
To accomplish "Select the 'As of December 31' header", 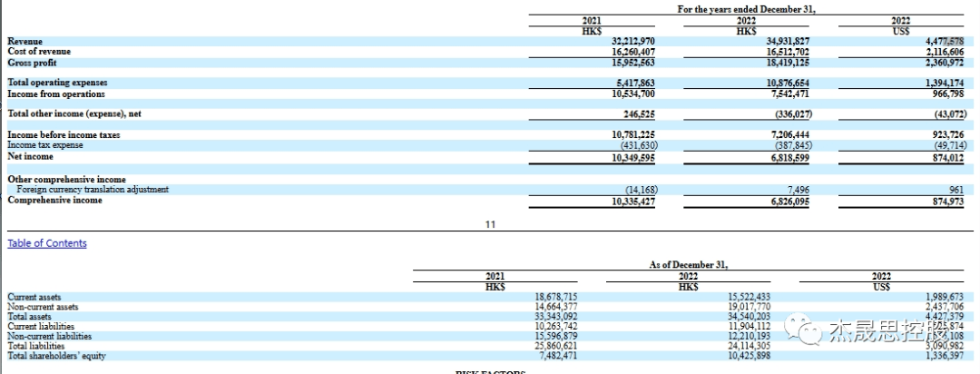I will pos(690,264).
